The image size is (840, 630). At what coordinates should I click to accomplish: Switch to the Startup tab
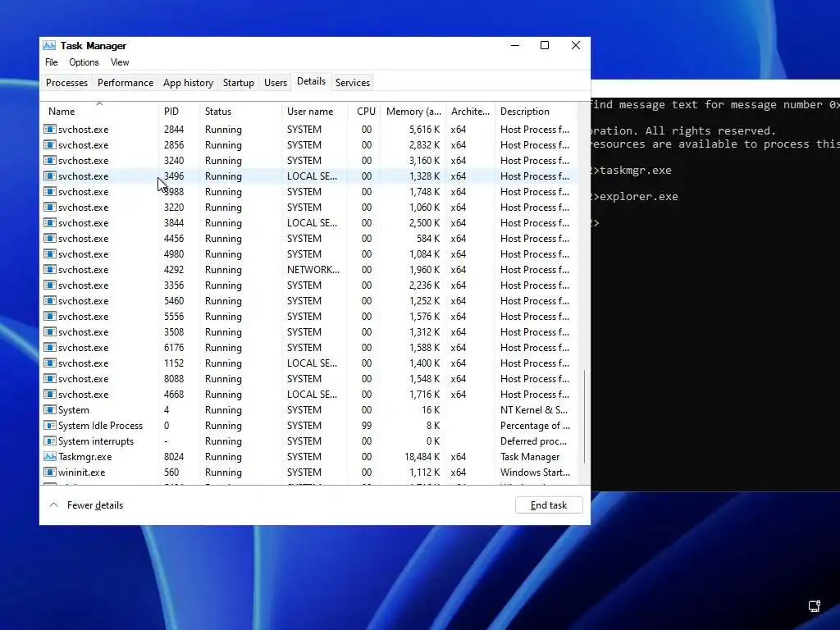(x=239, y=83)
